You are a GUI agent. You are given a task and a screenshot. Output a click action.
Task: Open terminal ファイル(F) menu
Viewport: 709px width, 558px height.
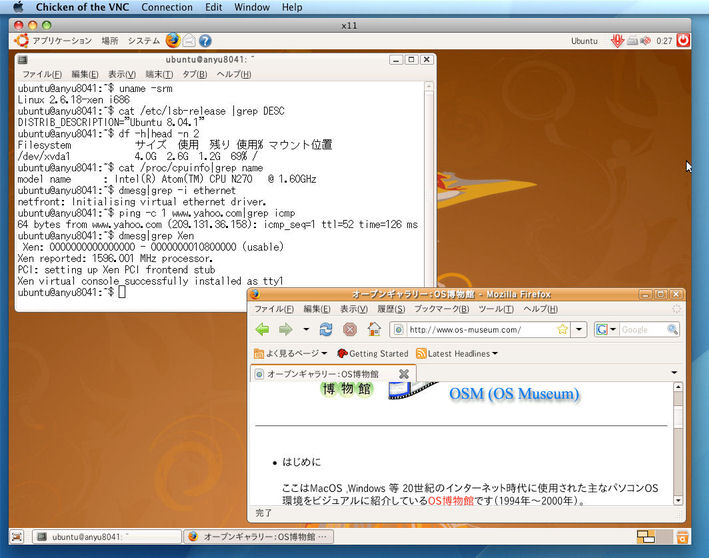(x=42, y=74)
